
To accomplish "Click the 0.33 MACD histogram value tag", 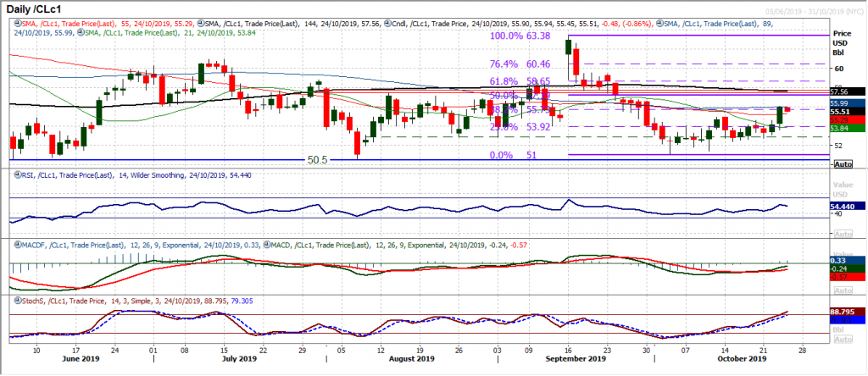I will point(849,259).
